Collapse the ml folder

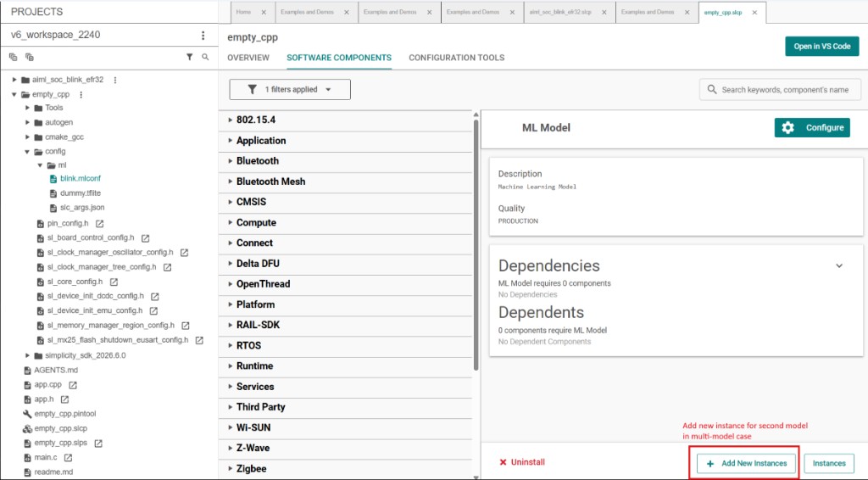click(x=40, y=165)
